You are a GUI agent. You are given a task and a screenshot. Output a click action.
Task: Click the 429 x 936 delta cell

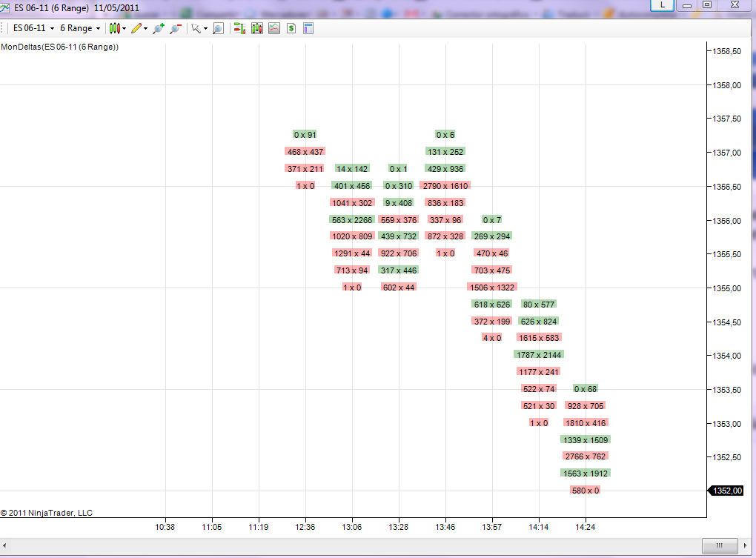pos(445,169)
